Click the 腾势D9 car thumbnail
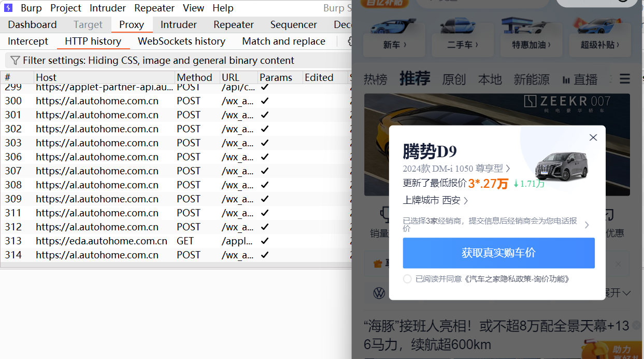 561,167
